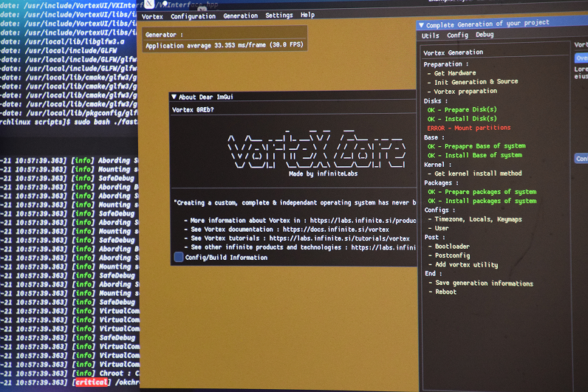Open the Debug menu in generation window

[485, 35]
